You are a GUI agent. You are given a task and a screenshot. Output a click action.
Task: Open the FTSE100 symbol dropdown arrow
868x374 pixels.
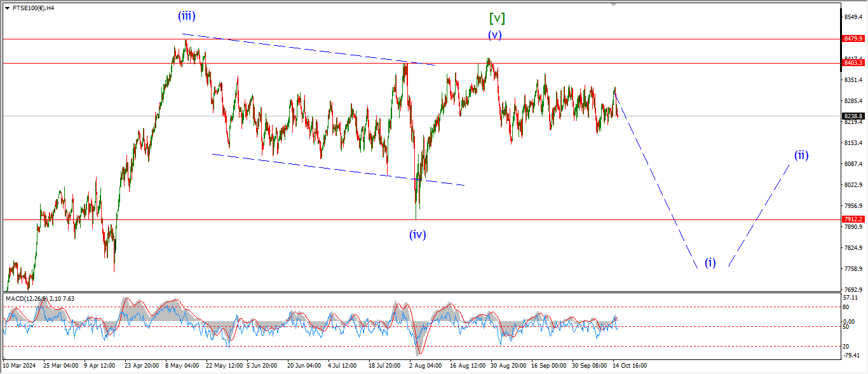coord(7,8)
